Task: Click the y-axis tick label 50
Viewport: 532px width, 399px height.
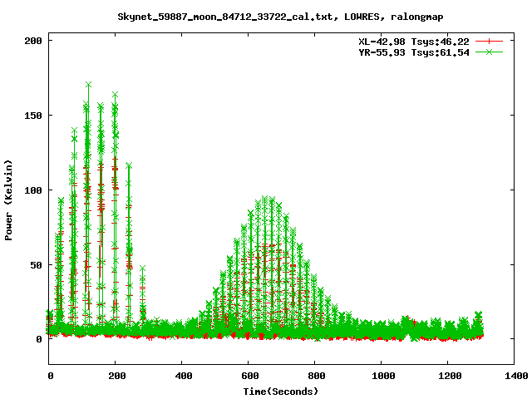Action: point(37,265)
